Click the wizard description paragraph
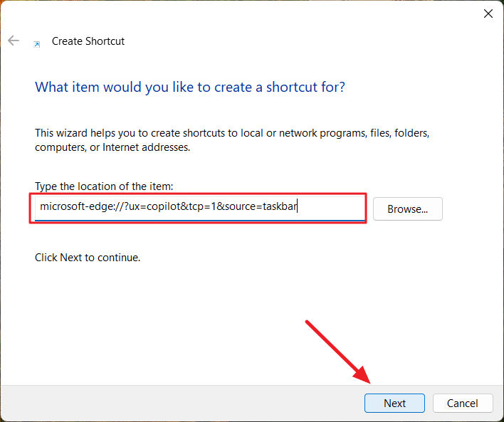 click(x=232, y=139)
